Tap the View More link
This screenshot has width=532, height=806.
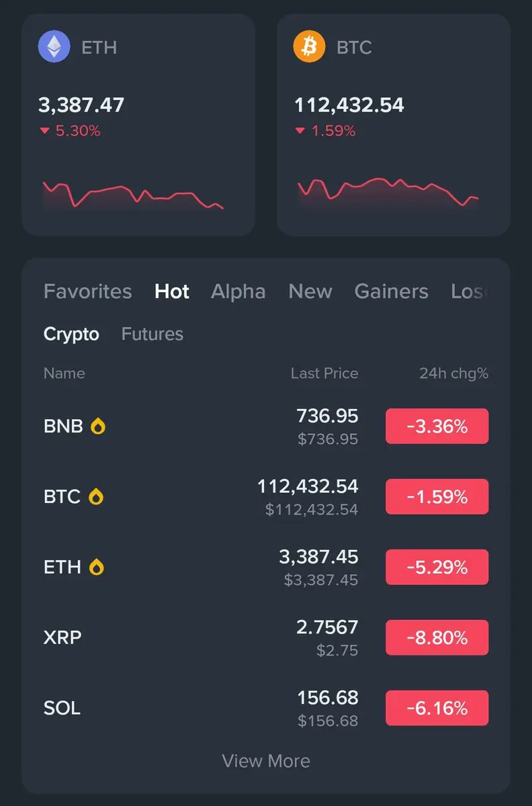point(266,761)
